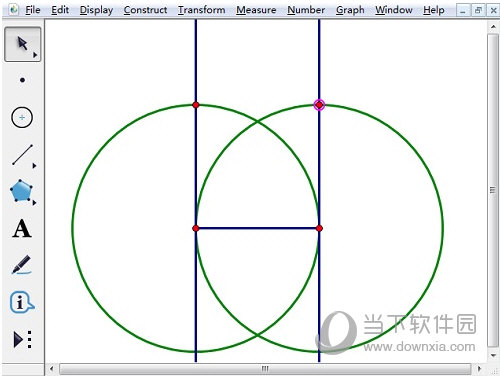Minimize the document window
The image size is (500, 376).
463,11
